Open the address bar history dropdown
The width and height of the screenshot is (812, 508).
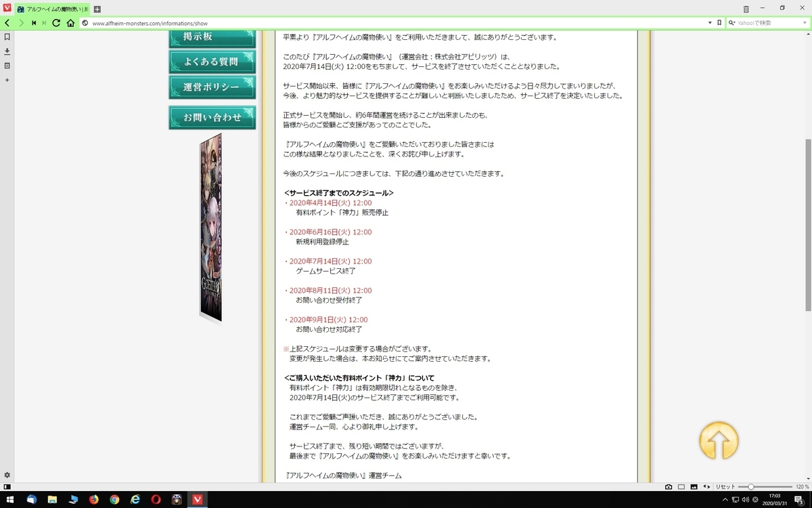point(709,23)
